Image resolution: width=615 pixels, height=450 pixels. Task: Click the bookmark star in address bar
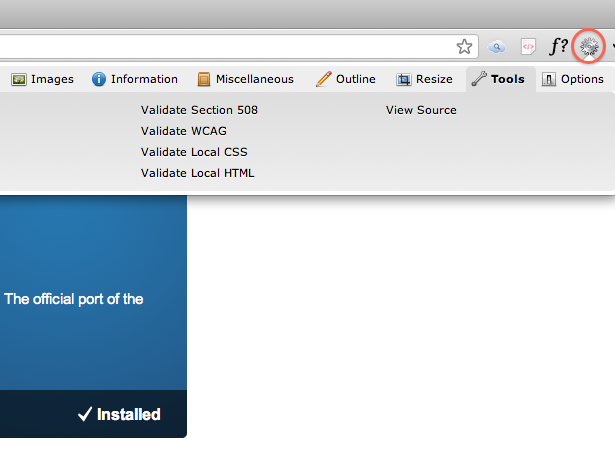pos(464,47)
